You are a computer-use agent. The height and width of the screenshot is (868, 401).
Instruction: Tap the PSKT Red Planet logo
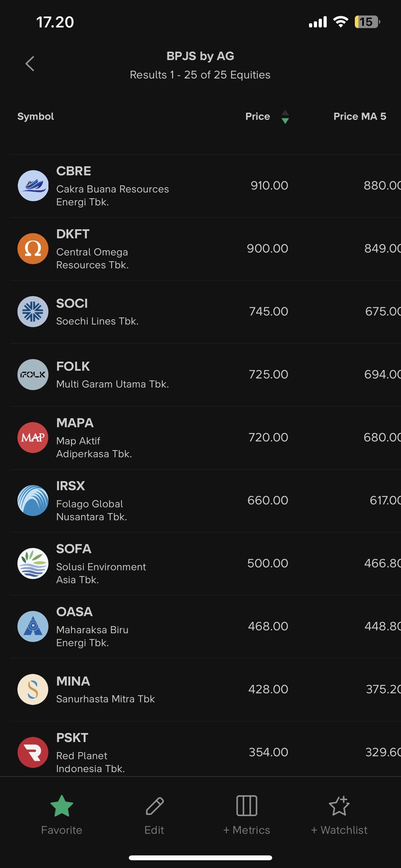[x=33, y=752]
